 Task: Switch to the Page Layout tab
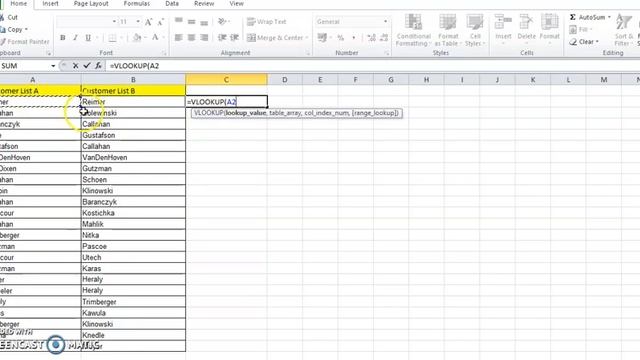[x=91, y=4]
